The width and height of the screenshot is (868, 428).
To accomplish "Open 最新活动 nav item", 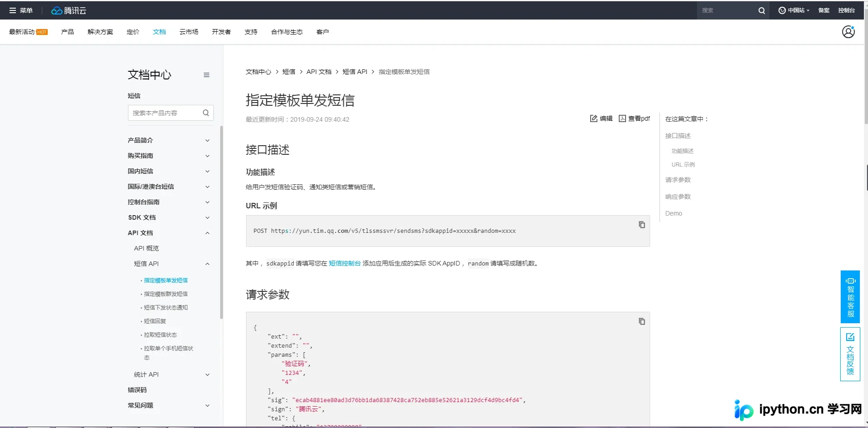I will click(x=28, y=32).
